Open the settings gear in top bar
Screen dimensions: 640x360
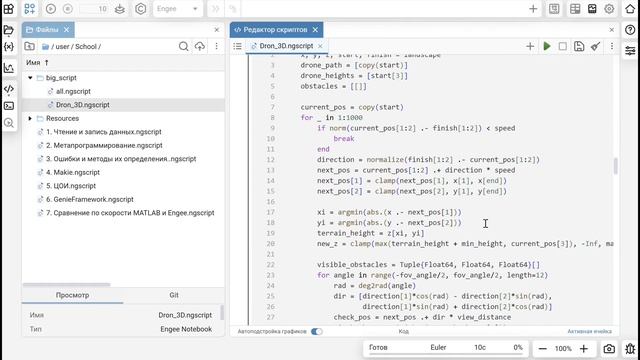(609, 9)
